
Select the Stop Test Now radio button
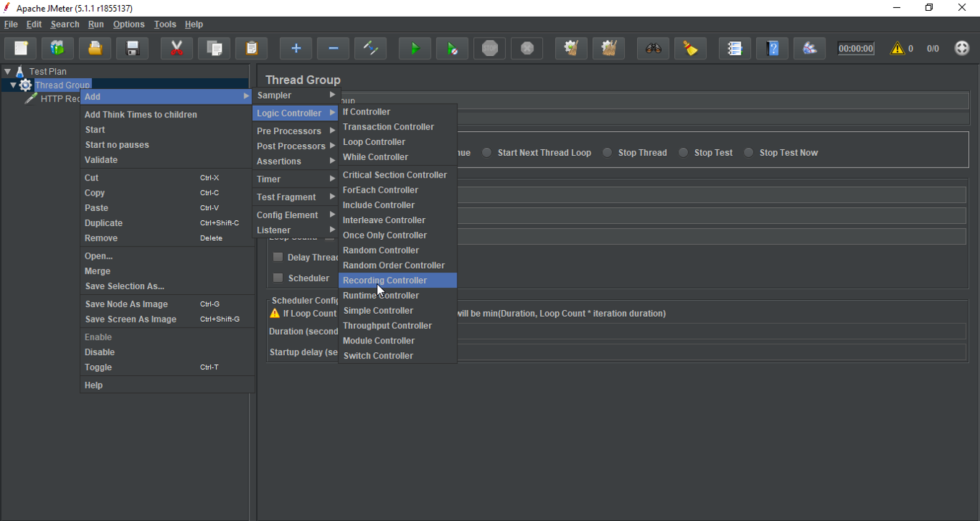point(749,153)
